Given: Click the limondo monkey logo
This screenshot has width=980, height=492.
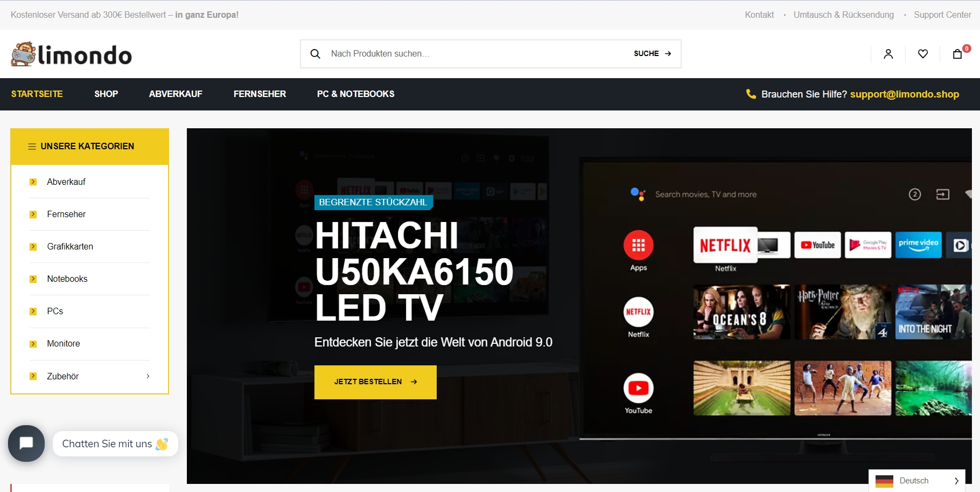Looking at the screenshot, I should click(x=71, y=54).
